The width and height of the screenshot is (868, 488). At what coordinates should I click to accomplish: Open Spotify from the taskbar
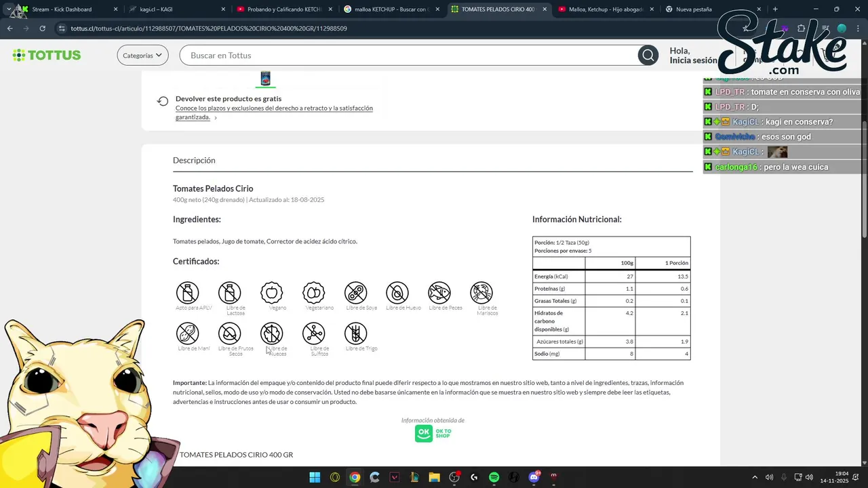click(x=494, y=477)
